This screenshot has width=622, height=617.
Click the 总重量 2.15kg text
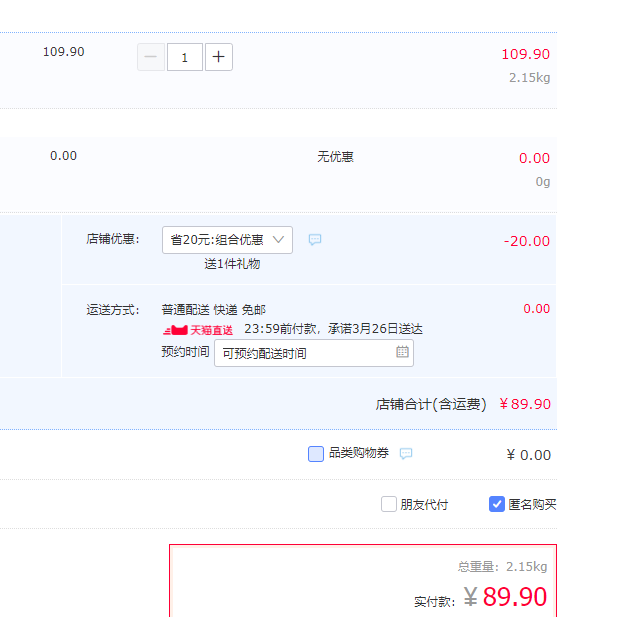coord(502,567)
